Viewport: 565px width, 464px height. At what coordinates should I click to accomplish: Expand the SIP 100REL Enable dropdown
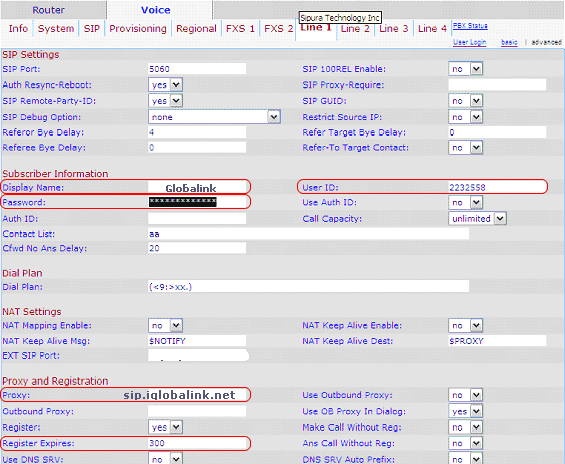pos(466,69)
